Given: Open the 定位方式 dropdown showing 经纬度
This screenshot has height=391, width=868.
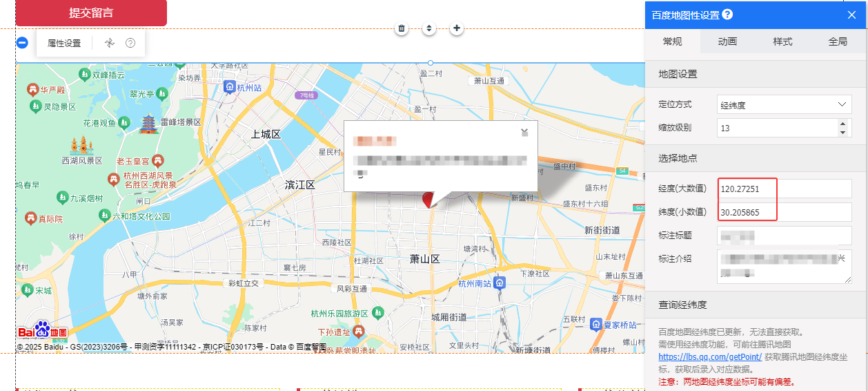Looking at the screenshot, I should (x=785, y=105).
